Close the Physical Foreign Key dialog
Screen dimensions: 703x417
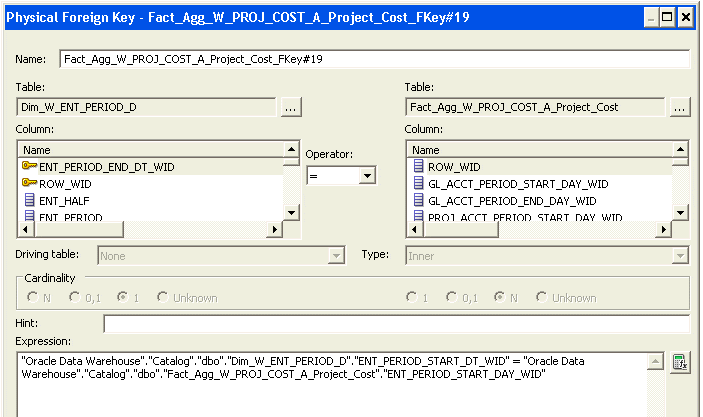coord(686,17)
